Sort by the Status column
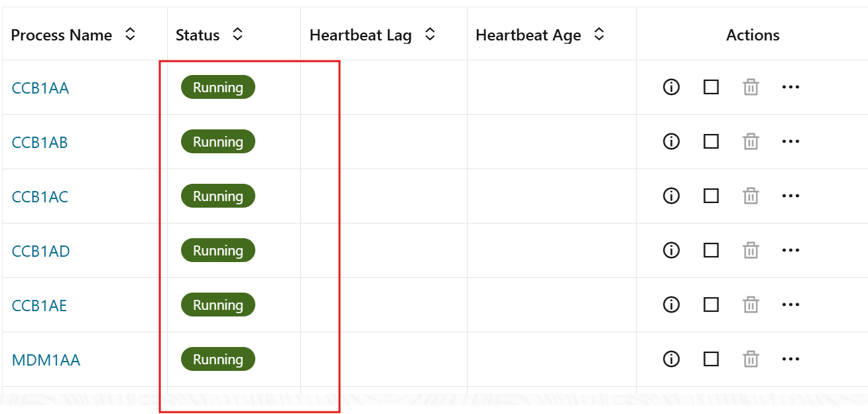The image size is (868, 414). point(238,34)
